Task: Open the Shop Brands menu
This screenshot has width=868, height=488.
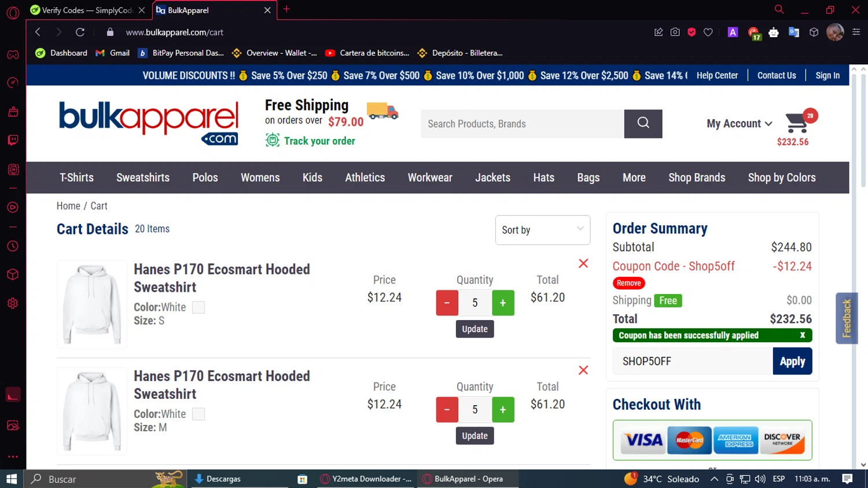Action: coord(697,178)
